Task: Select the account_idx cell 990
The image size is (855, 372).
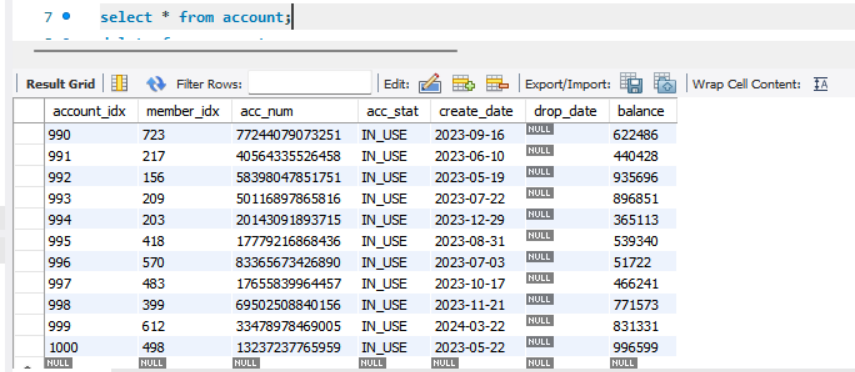Action: pyautogui.click(x=91, y=134)
